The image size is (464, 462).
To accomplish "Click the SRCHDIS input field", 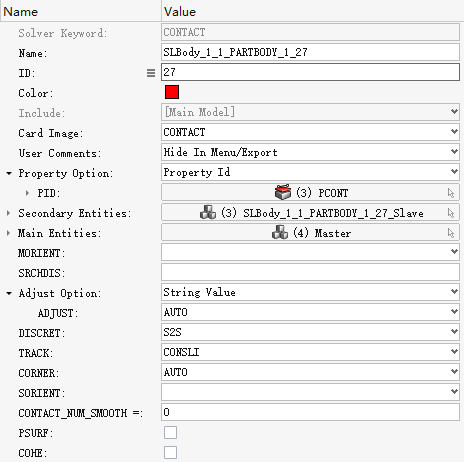I will [x=310, y=272].
